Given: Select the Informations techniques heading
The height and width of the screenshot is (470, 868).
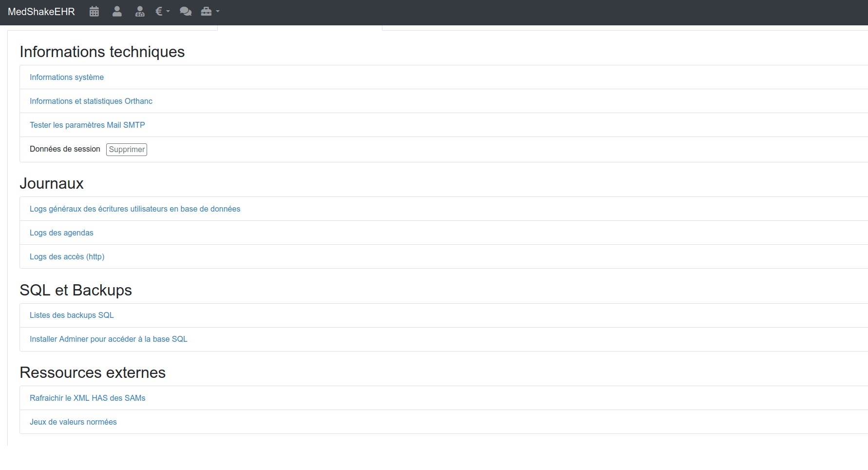Looking at the screenshot, I should 102,52.
